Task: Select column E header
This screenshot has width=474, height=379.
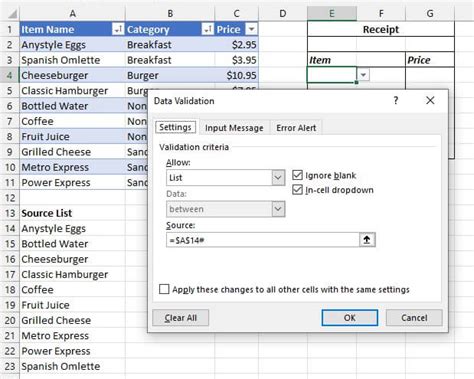Action: [332, 14]
